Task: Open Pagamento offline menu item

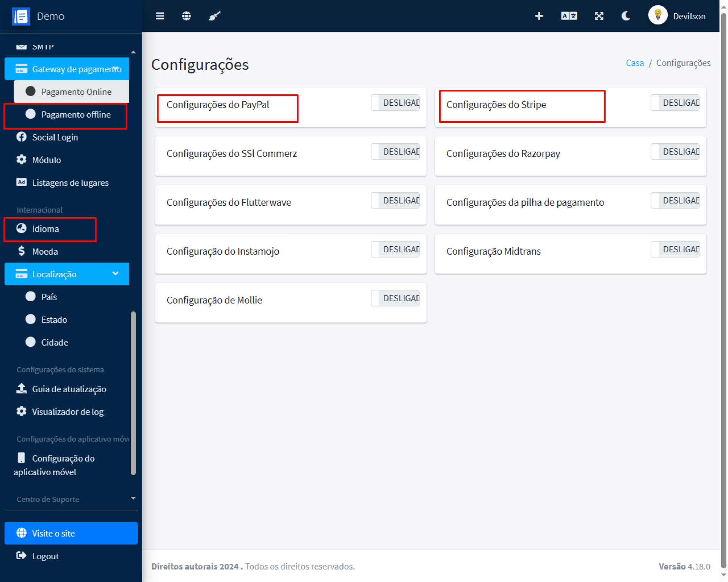Action: tap(75, 115)
